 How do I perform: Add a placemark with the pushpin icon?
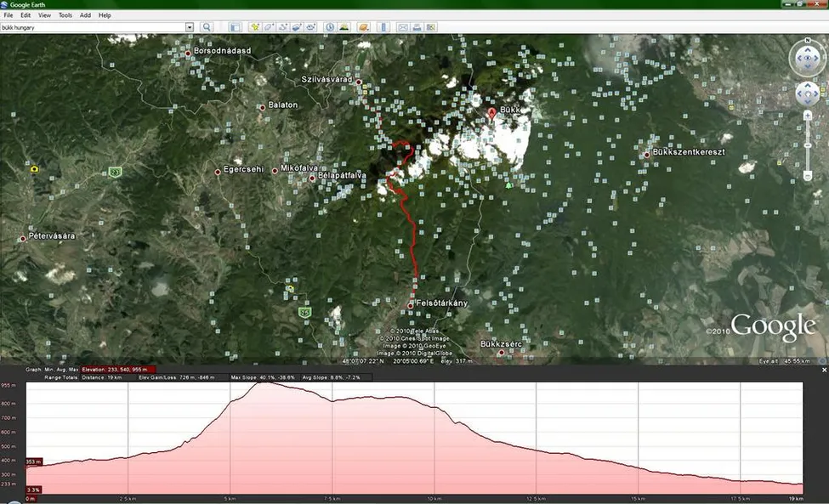click(x=255, y=27)
